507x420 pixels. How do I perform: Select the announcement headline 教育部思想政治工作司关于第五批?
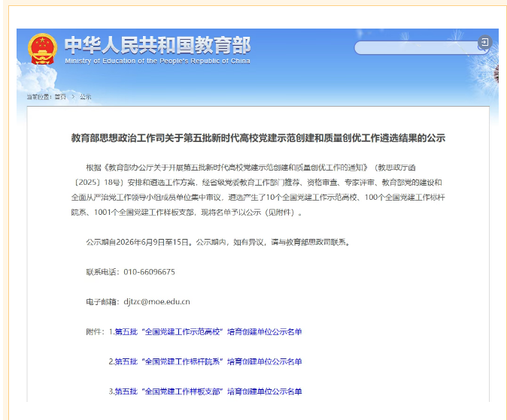pyautogui.click(x=258, y=138)
